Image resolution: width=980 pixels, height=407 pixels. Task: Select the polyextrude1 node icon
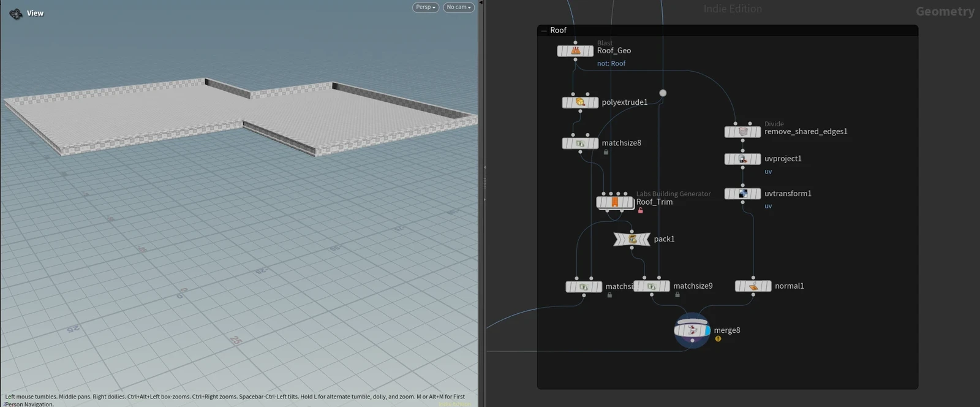[580, 102]
